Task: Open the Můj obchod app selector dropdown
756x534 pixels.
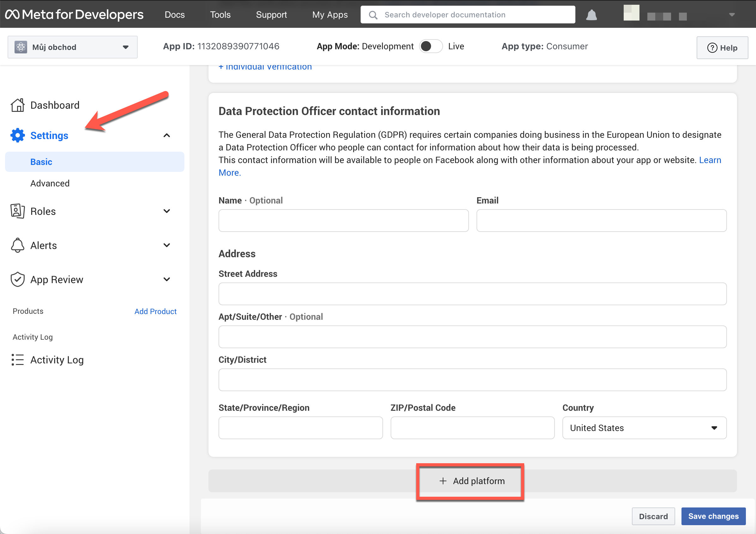Action: tap(72, 47)
